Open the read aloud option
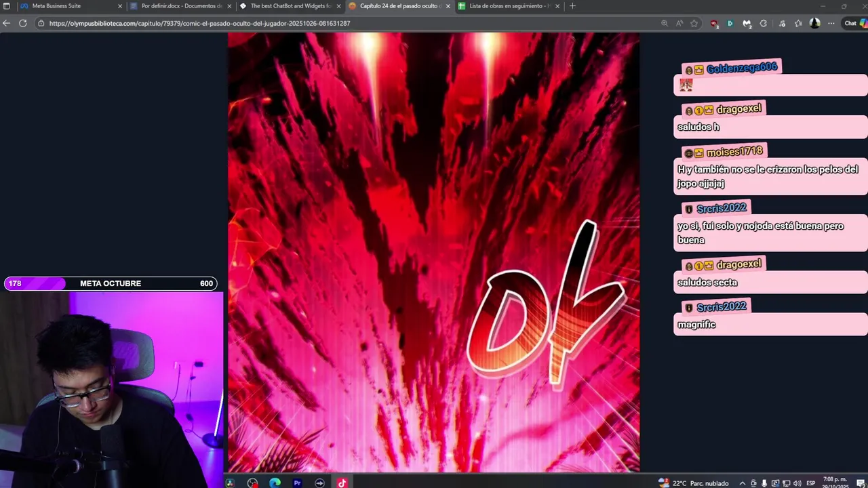This screenshot has height=488, width=868. [x=679, y=23]
